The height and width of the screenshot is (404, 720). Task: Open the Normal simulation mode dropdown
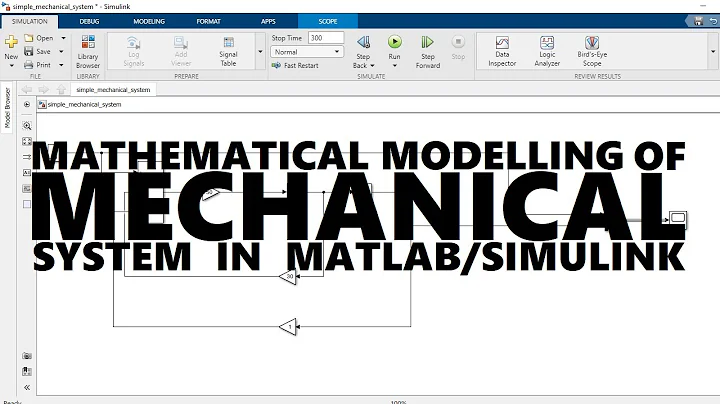[x=307, y=52]
